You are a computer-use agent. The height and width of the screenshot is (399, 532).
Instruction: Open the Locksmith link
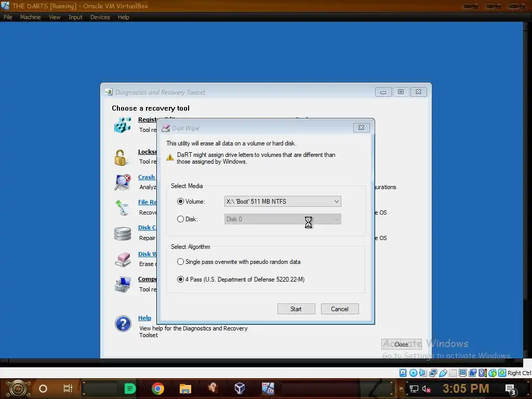tap(147, 152)
